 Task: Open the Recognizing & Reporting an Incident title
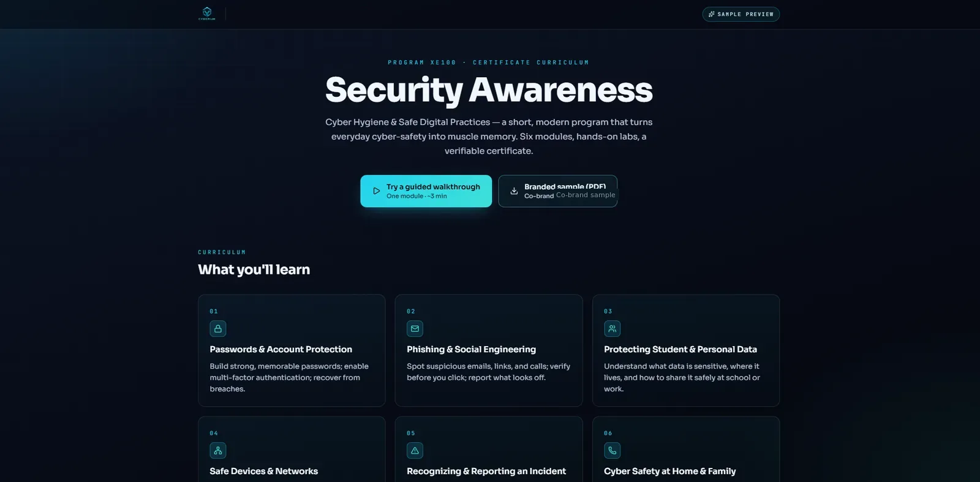(486, 471)
